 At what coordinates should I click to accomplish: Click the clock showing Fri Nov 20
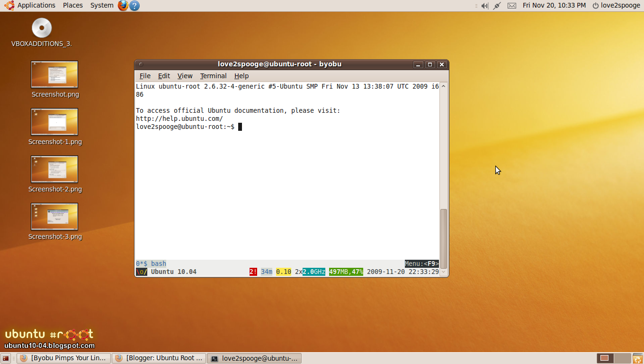[554, 5]
